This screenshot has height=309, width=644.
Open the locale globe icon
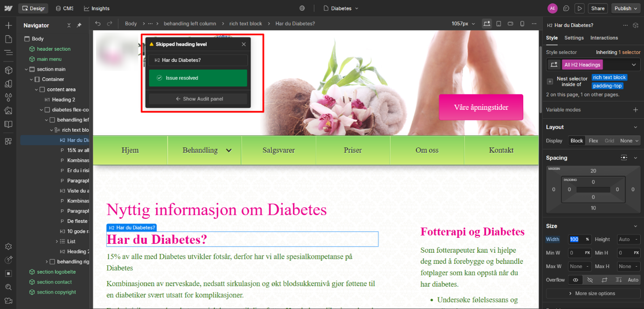click(302, 8)
